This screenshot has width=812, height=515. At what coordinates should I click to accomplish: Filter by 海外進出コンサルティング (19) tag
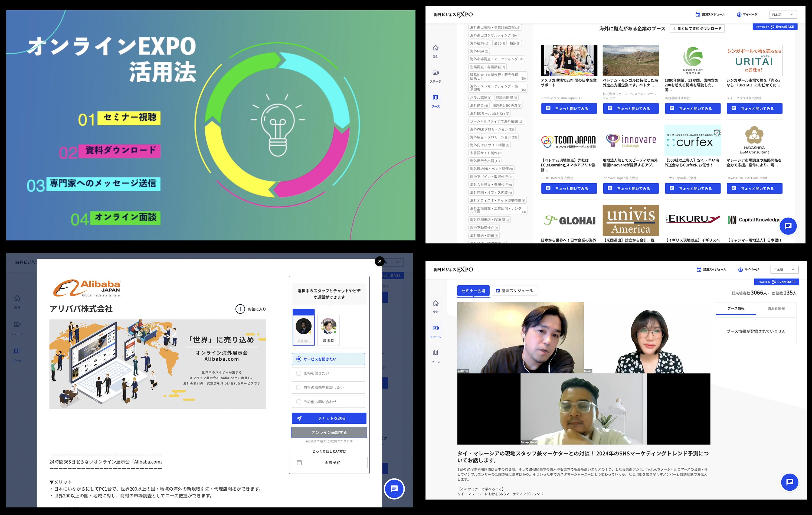493,35
